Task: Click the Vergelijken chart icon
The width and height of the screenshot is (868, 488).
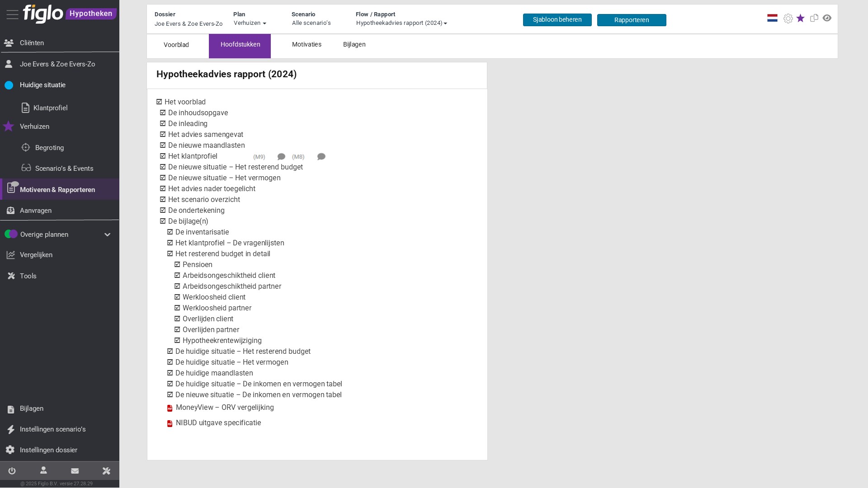Action: (x=10, y=255)
